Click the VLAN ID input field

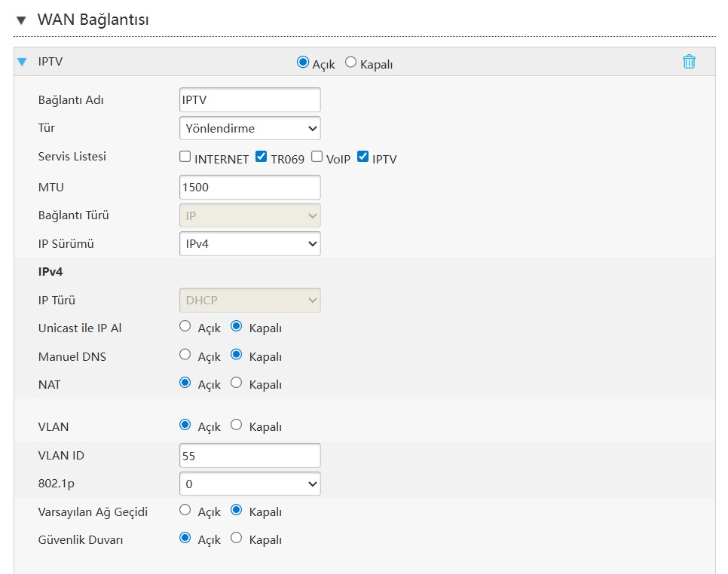tap(249, 455)
